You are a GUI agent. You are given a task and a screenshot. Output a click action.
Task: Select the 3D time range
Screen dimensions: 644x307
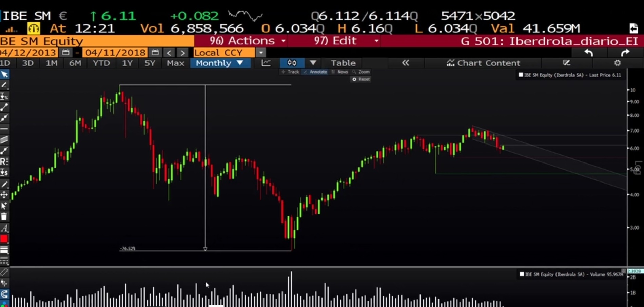pyautogui.click(x=28, y=63)
